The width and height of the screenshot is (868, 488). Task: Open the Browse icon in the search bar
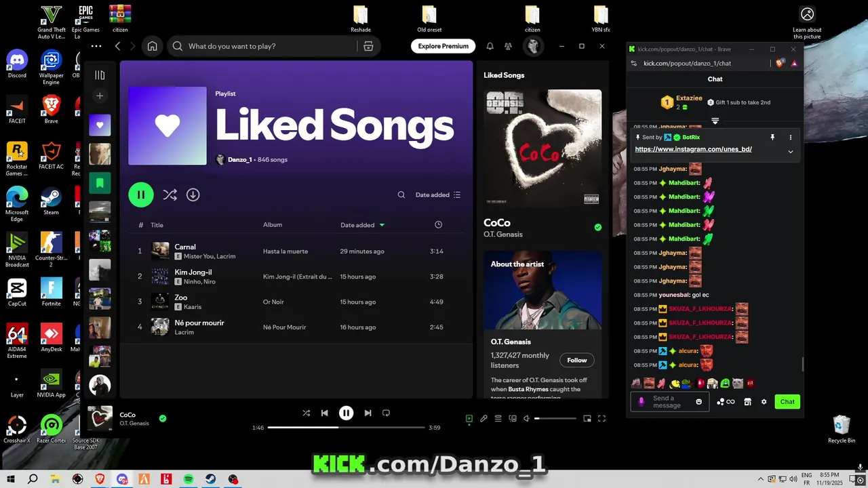tap(368, 46)
